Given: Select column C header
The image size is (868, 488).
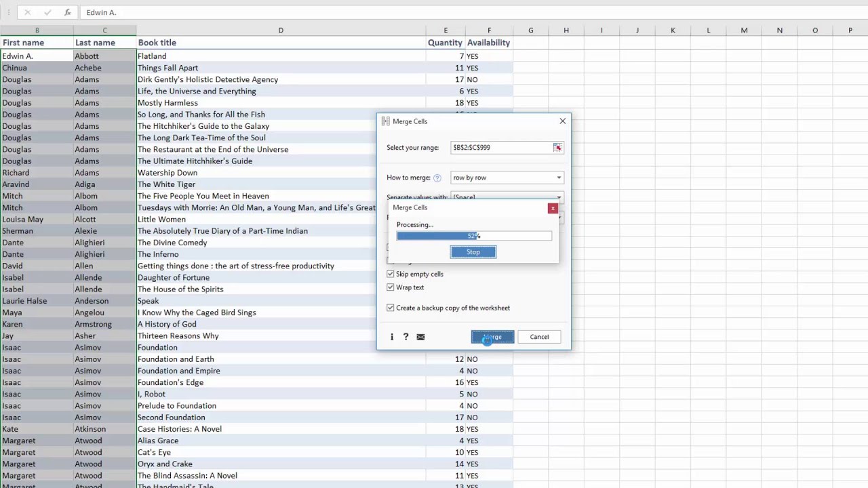Looking at the screenshot, I should [104, 30].
